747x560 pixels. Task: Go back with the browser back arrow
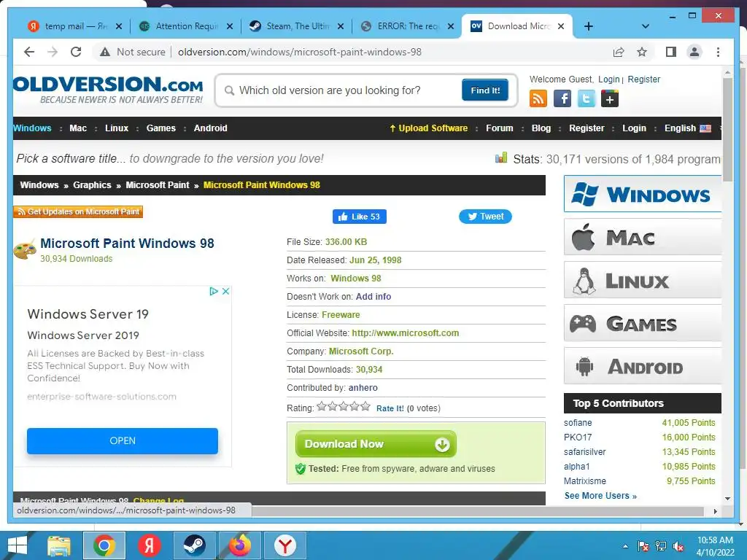click(x=29, y=52)
